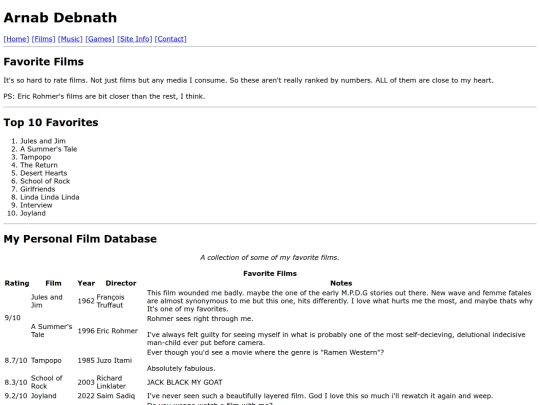The height and width of the screenshot is (405, 540).
Task: Select the year '1985' cell
Action: (86, 360)
